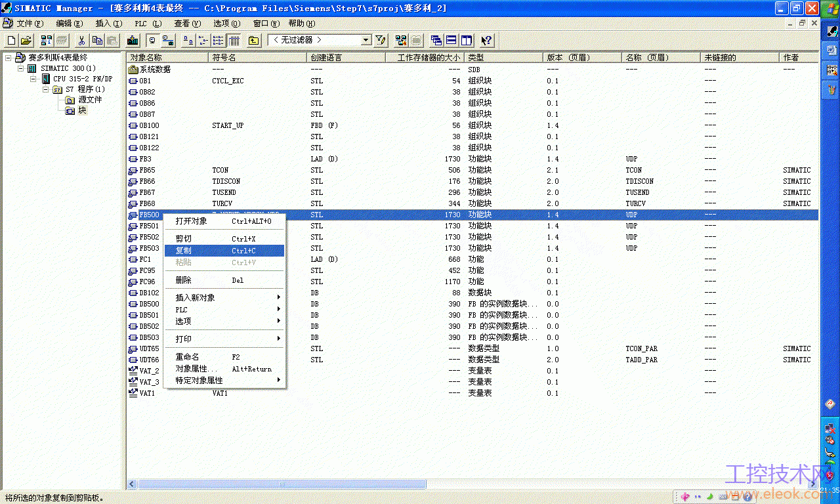This screenshot has height=504, width=840.
Task: Switch to Large Icons view
Action: (188, 41)
